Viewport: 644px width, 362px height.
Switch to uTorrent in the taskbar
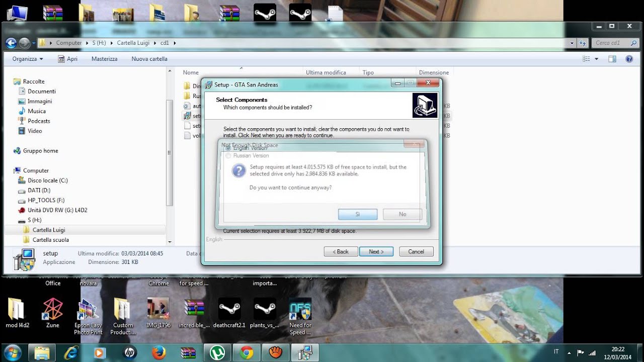[x=217, y=353]
